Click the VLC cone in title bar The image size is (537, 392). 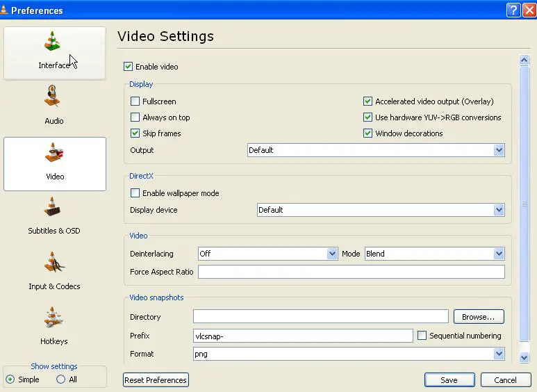3,10
